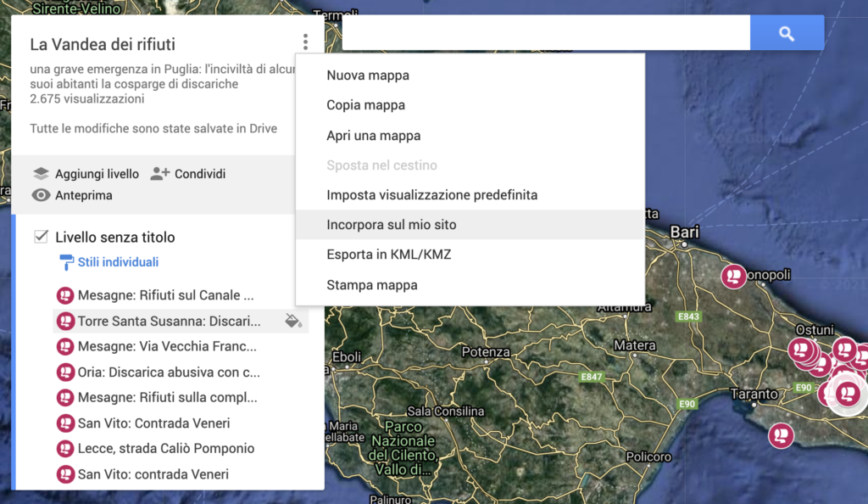
Task: Choose Incorpora sul mio sito
Action: pos(470,225)
